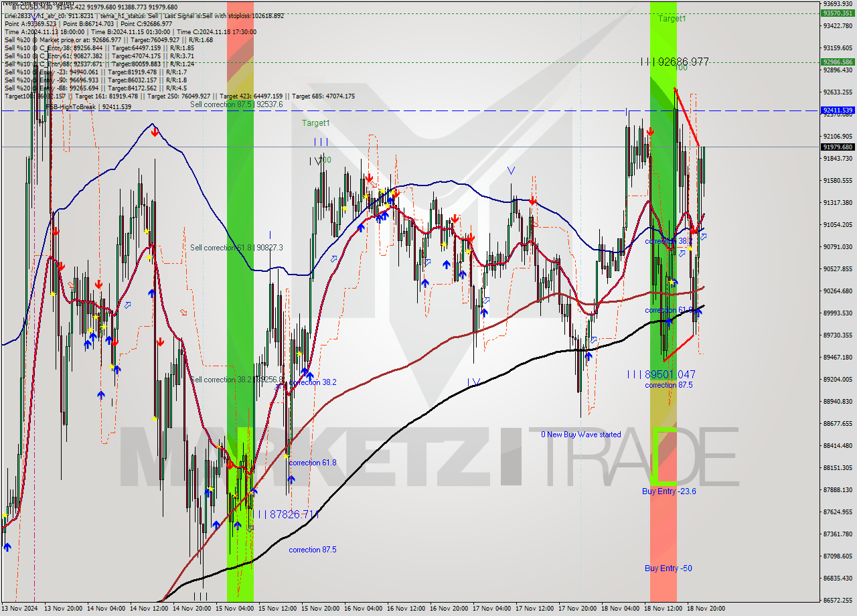Click the '15 Nov 04:00' time axis label
The width and height of the screenshot is (857, 616).
coord(235,609)
